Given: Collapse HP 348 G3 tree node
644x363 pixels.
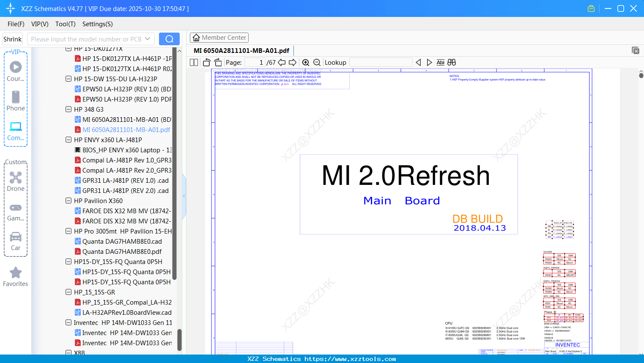Looking at the screenshot, I should pyautogui.click(x=69, y=109).
